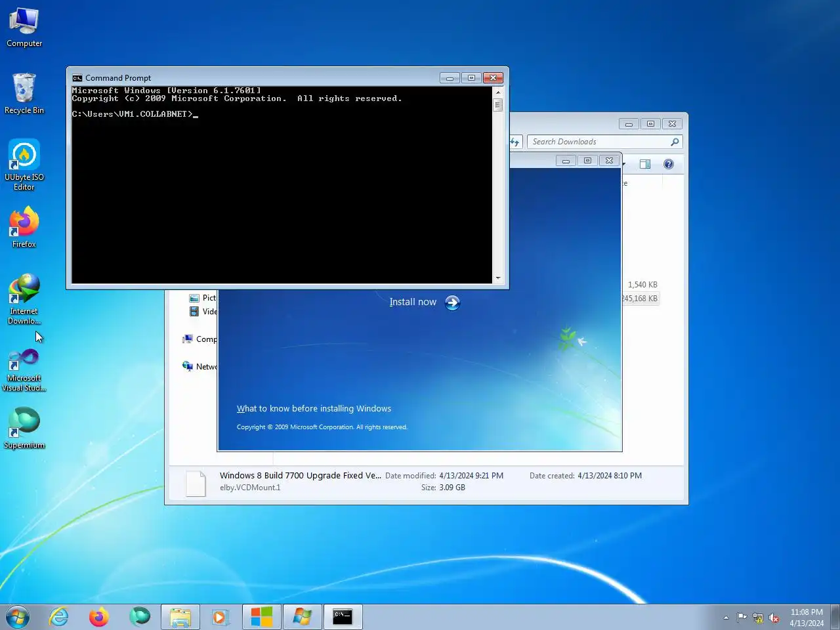Maximize the Windows setup window
The height and width of the screenshot is (630, 840).
(587, 161)
